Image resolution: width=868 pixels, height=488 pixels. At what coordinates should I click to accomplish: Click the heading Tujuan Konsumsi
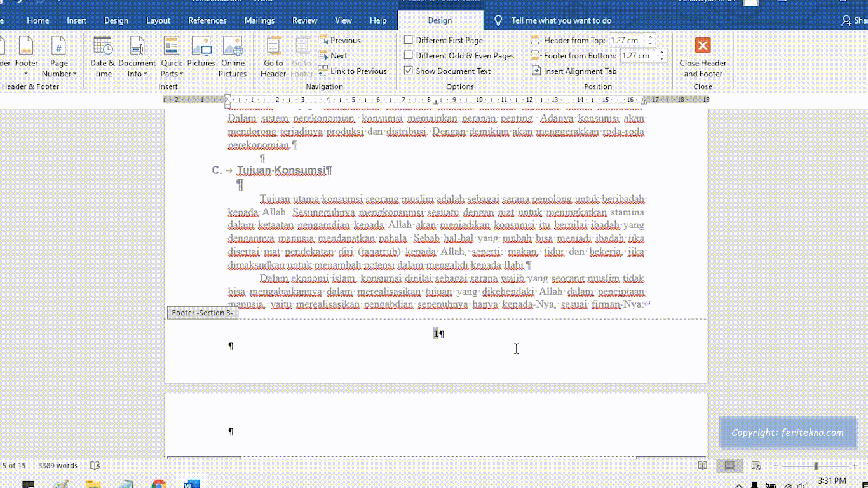click(x=281, y=170)
